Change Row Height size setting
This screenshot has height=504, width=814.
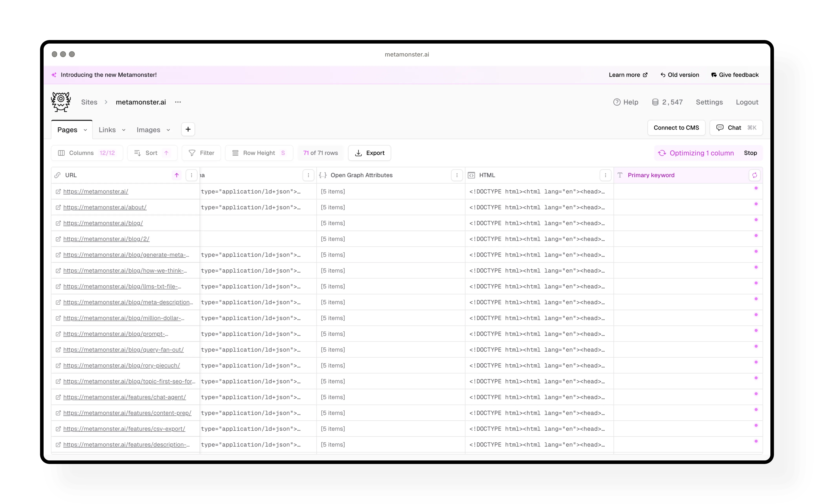(x=259, y=153)
